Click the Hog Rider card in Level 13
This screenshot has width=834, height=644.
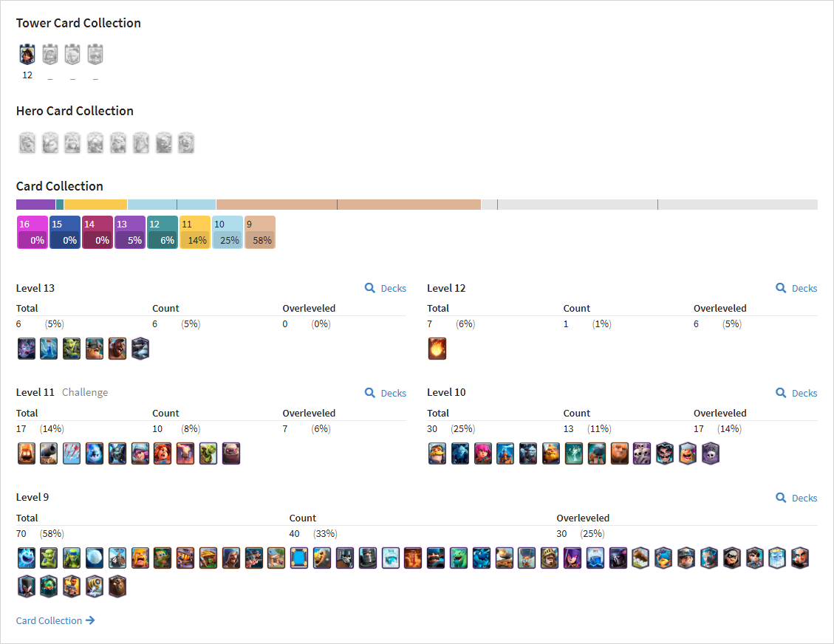coord(117,349)
